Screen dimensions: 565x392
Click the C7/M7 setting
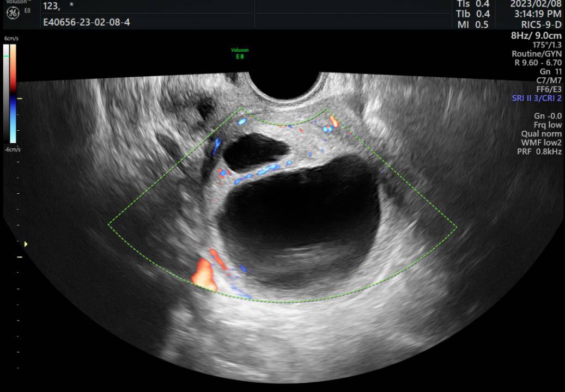click(x=549, y=80)
